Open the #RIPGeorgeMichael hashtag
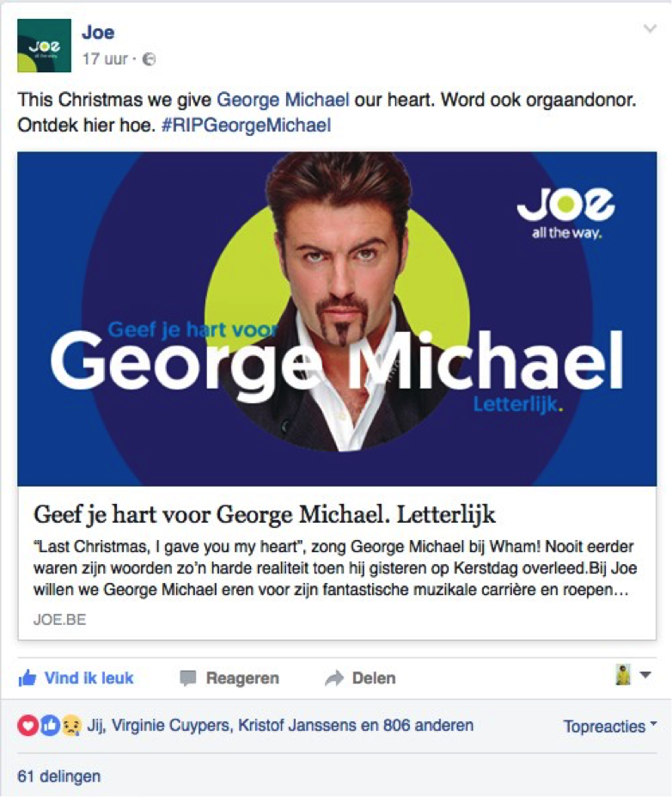Viewport: 672px width, 797px height. (x=246, y=125)
